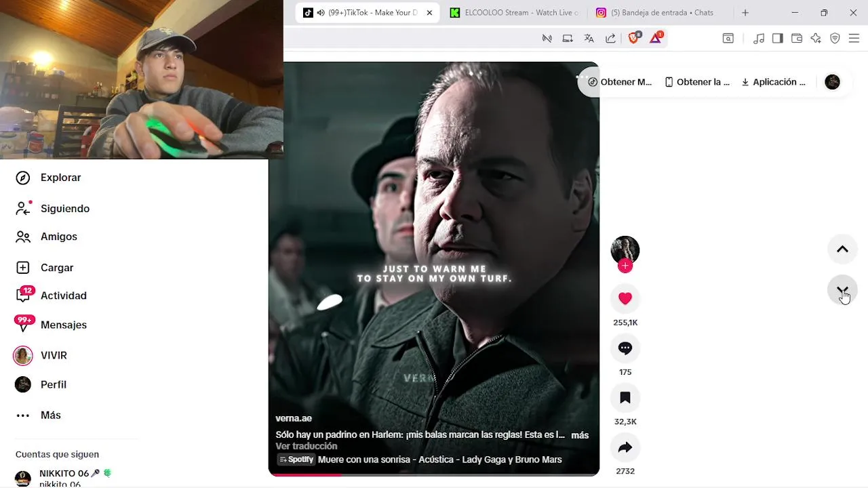
Task: Open the tab search icon
Action: coord(728,39)
